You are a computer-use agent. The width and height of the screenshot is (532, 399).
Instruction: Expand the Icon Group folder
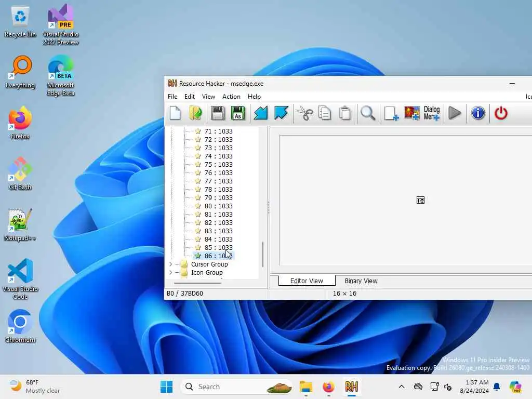tap(170, 272)
